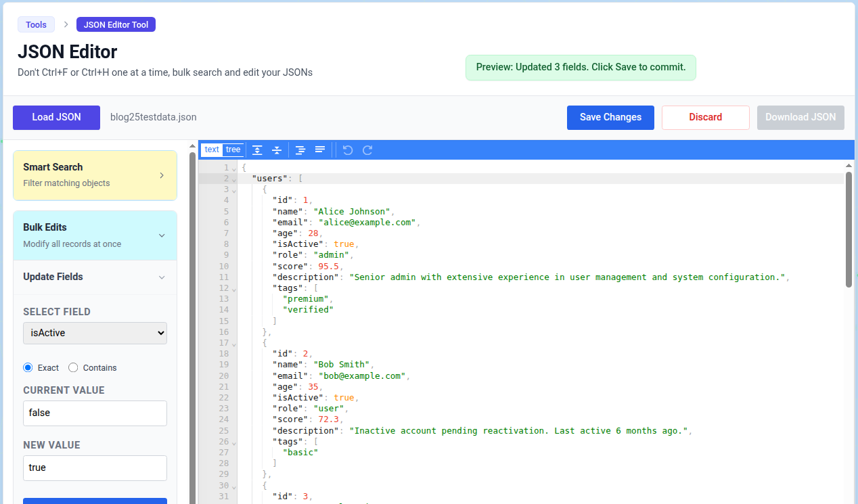Click the Discard button
Screen dimensions: 858x504
tap(705, 117)
